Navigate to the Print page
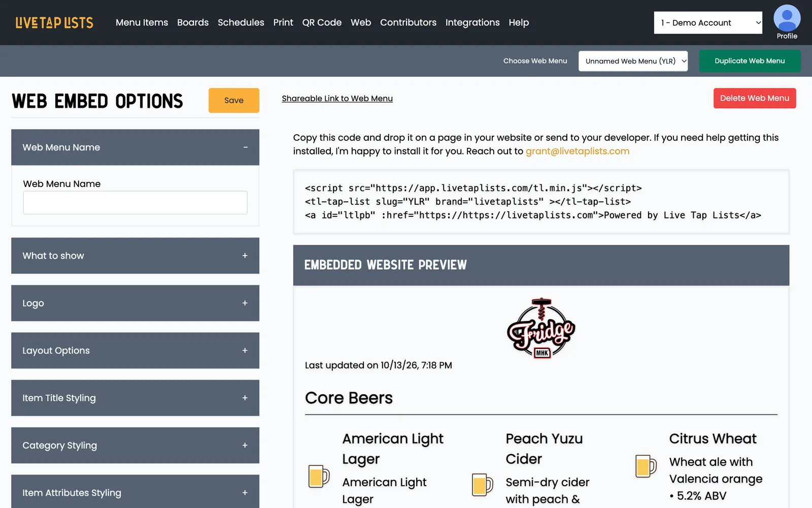 coord(283,22)
